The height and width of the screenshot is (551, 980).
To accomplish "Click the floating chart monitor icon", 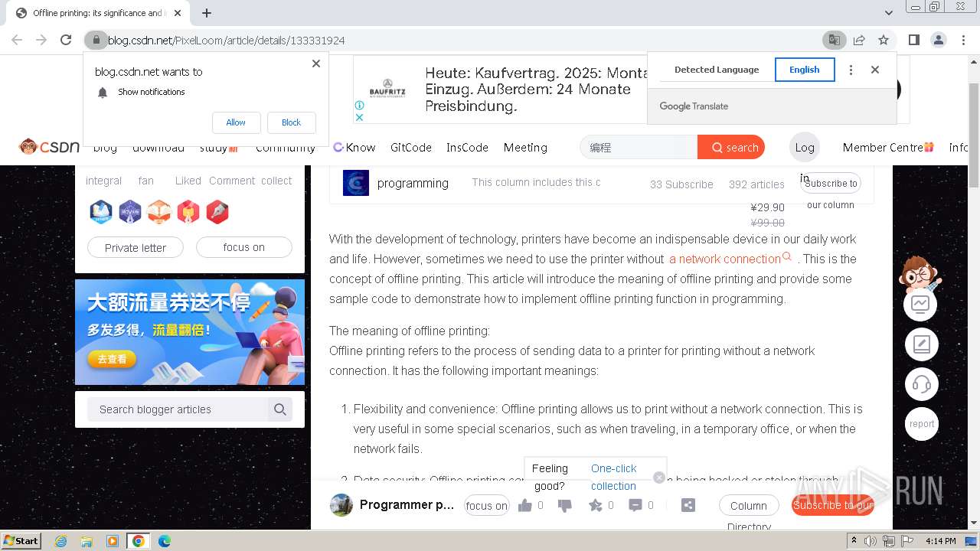I will (921, 305).
